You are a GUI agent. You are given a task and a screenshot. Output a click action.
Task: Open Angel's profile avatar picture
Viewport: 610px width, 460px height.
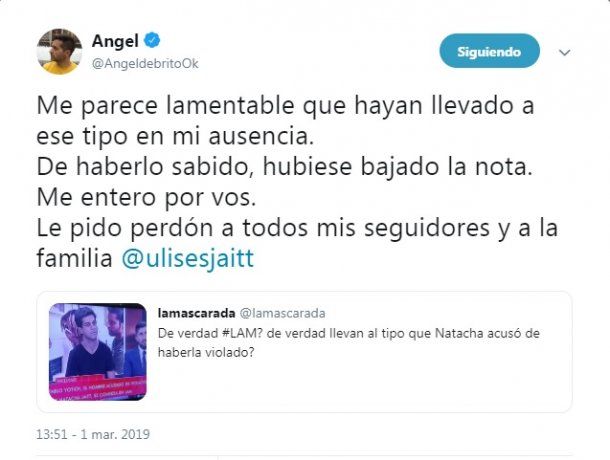[60, 51]
